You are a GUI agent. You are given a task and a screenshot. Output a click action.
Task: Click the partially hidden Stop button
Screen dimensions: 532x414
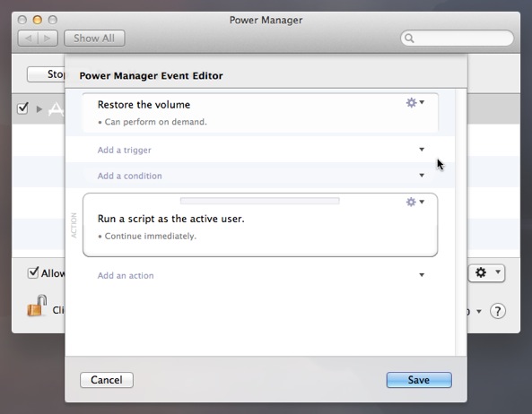[46, 74]
